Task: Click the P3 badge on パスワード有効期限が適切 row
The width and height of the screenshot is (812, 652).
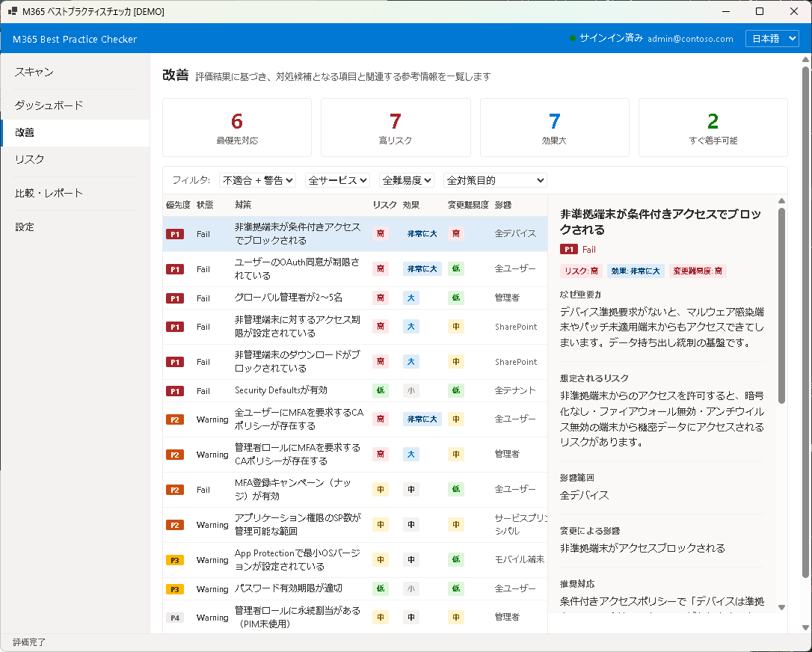Action: (174, 588)
